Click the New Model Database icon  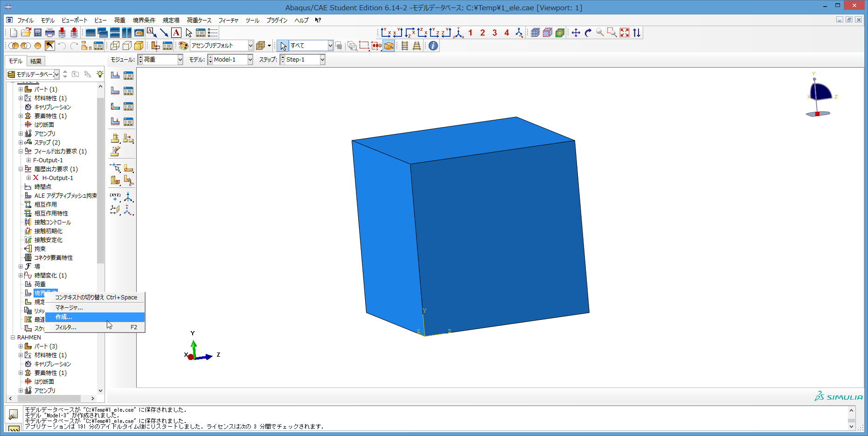point(14,33)
